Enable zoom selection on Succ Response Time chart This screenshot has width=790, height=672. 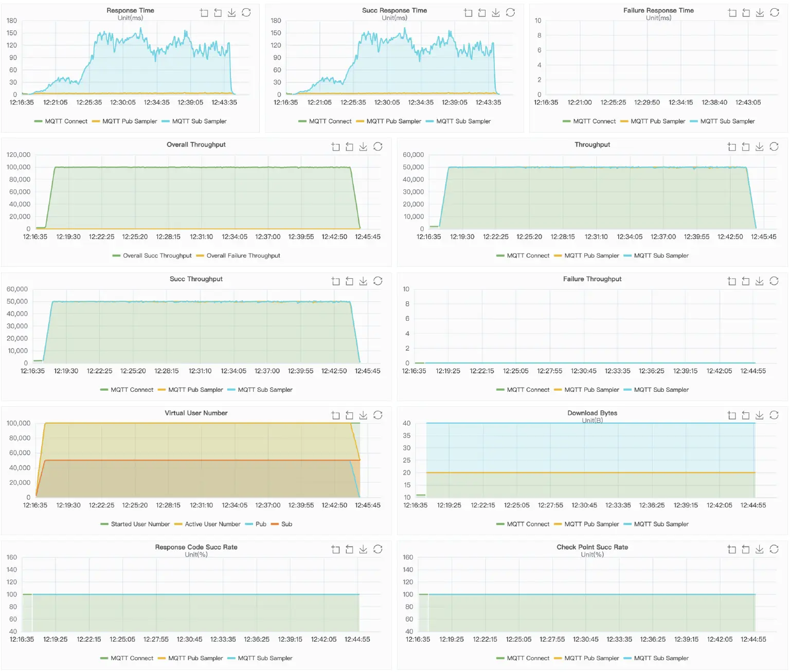click(x=468, y=12)
